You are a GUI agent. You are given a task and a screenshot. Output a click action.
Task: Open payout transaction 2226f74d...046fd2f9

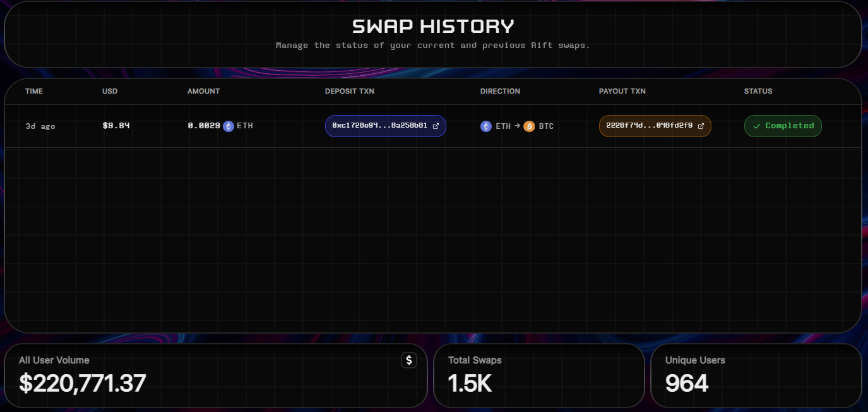coord(655,125)
